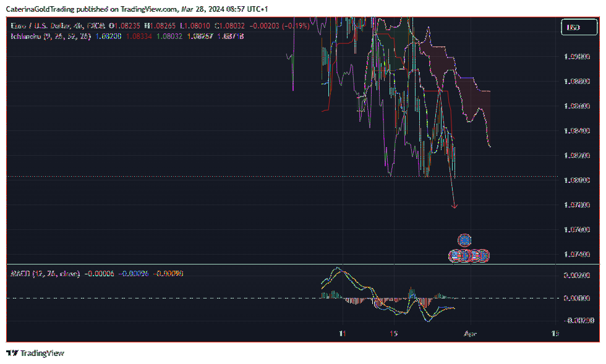Click the low value L1.08010

(x=195, y=26)
